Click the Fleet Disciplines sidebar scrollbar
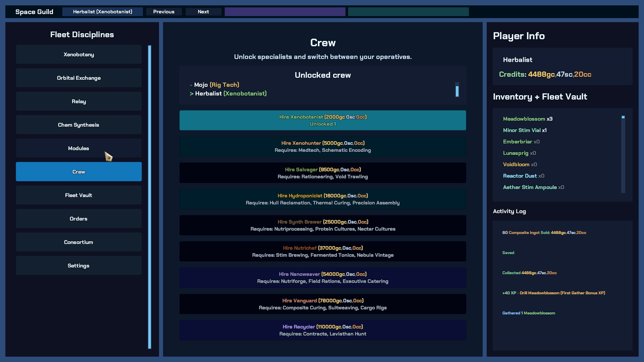This screenshot has height=362, width=644. [150, 197]
